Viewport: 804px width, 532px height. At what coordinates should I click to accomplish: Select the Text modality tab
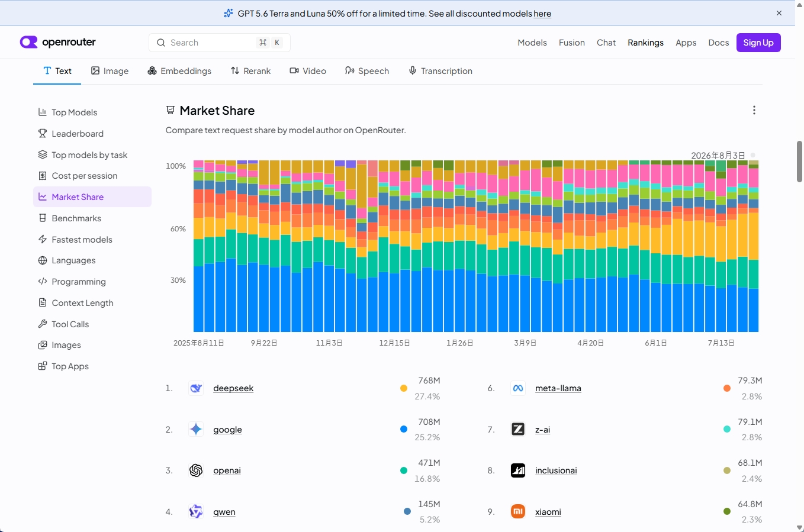pyautogui.click(x=57, y=71)
